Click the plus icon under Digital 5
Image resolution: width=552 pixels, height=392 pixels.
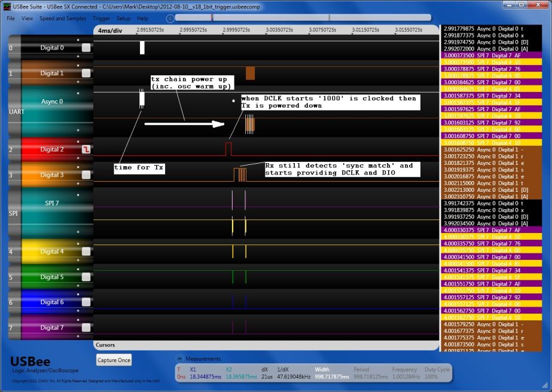click(78, 286)
